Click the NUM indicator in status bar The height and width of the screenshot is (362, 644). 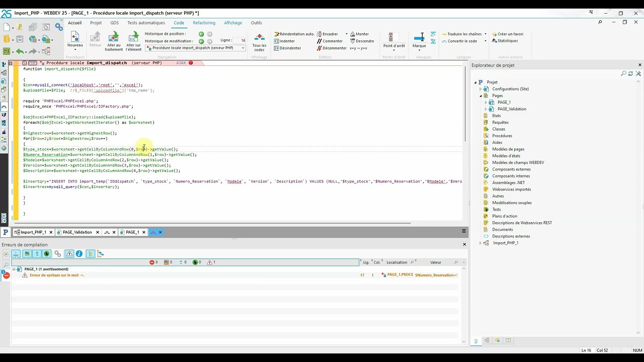click(x=637, y=350)
